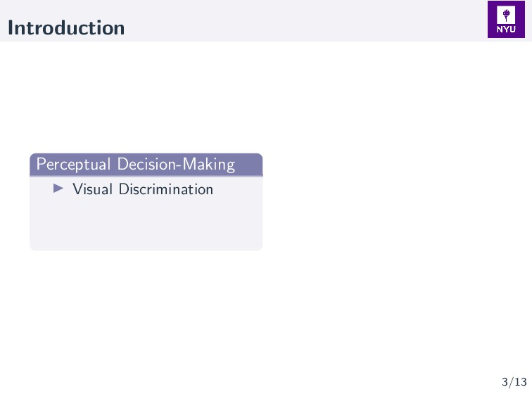Click the rounded bottom edge of the block
Image resolution: width=532 pixels, height=399 pixels.
click(146, 248)
